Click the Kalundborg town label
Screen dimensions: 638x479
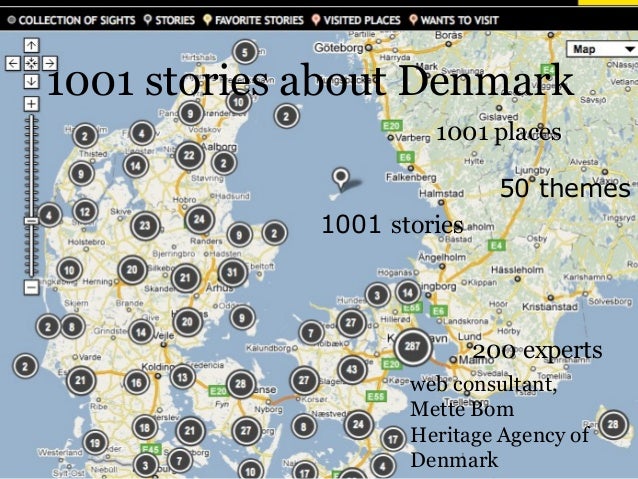point(269,348)
